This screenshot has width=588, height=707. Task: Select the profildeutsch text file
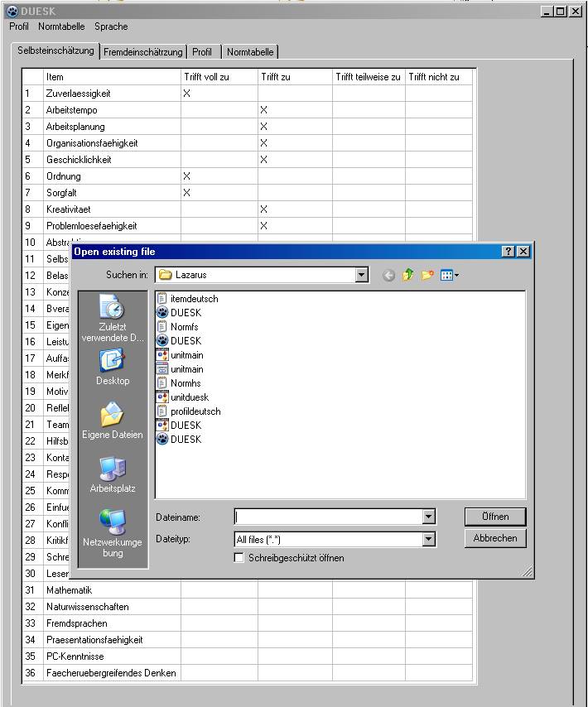click(x=189, y=411)
